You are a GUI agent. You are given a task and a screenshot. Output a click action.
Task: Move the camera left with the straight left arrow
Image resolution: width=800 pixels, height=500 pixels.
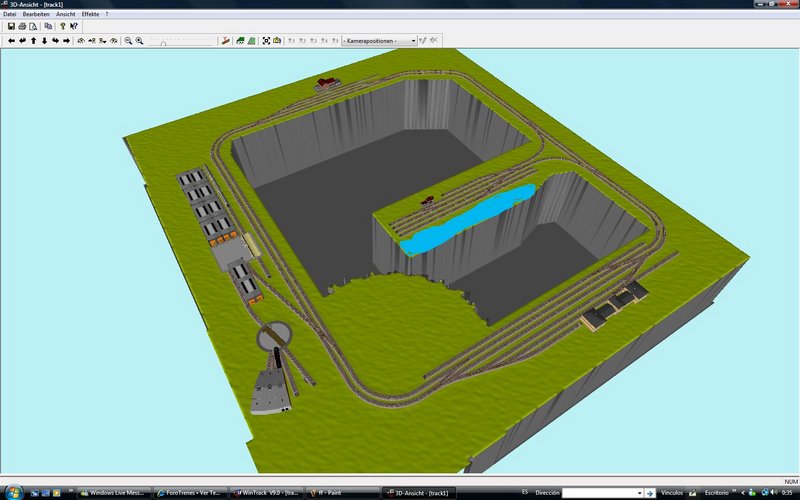[11, 40]
